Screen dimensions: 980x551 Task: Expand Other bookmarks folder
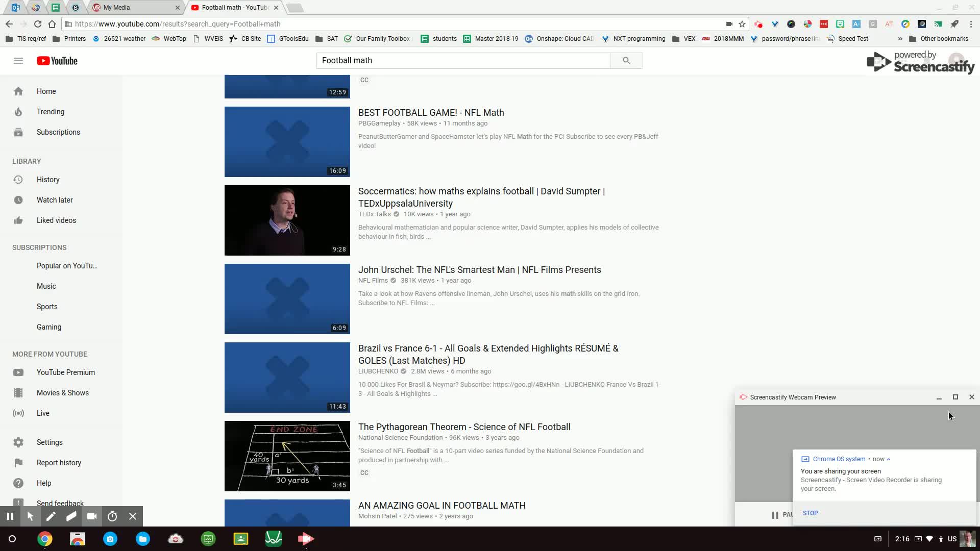[939, 39]
